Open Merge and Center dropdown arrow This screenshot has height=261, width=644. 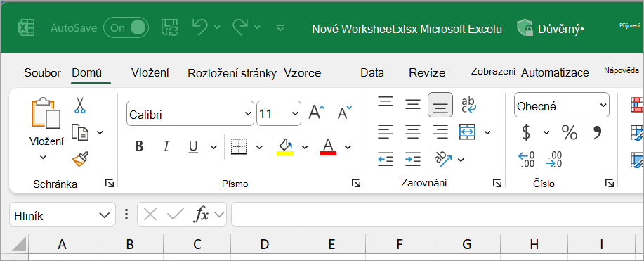point(487,132)
